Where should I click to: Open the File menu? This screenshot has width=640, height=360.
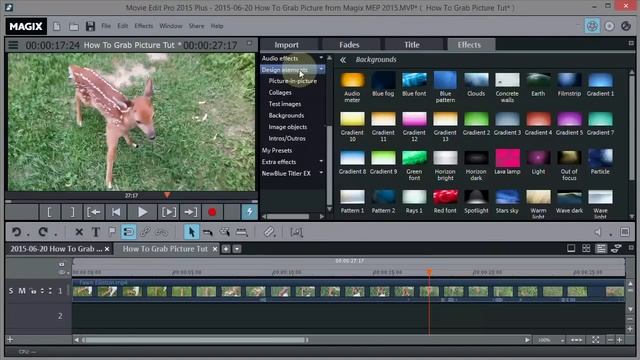pos(106,26)
